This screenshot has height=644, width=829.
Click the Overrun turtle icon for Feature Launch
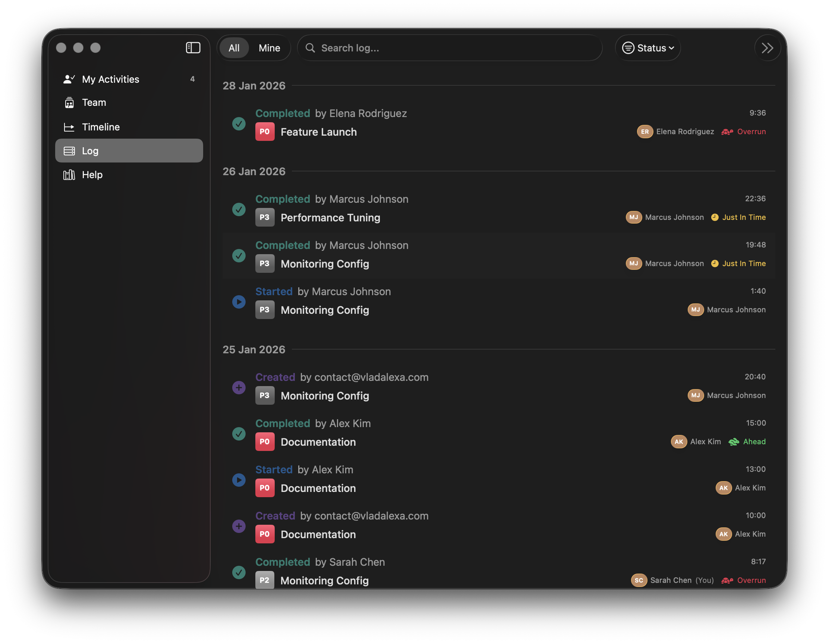coord(727,131)
